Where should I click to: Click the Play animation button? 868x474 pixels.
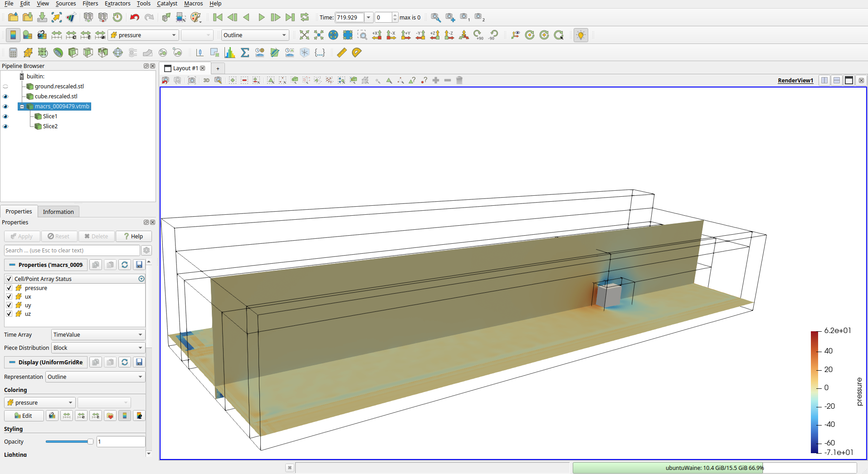[x=261, y=17]
